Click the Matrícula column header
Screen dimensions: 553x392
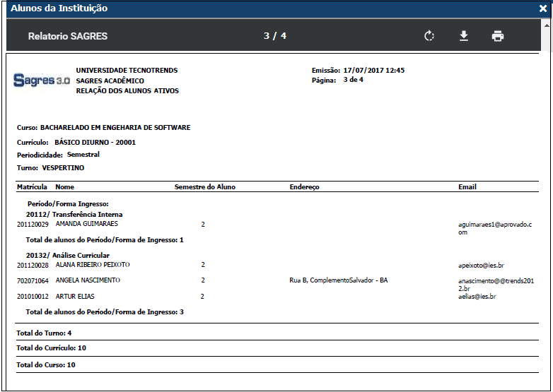[32, 187]
